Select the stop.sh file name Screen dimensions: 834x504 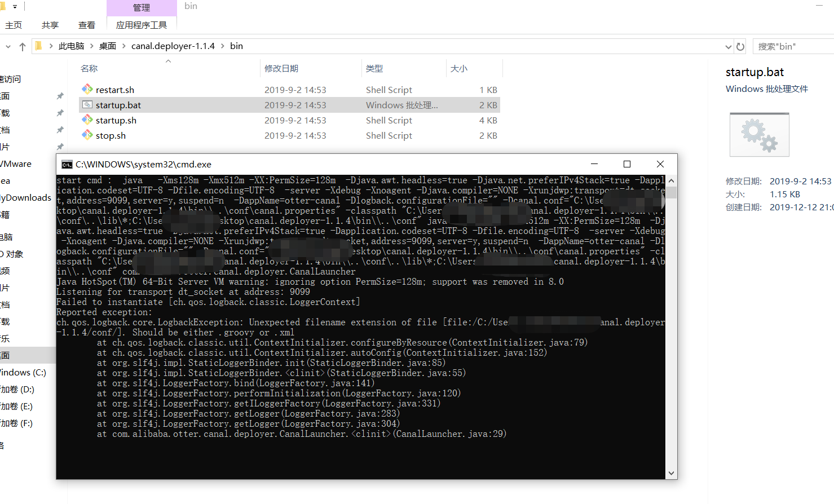(111, 135)
